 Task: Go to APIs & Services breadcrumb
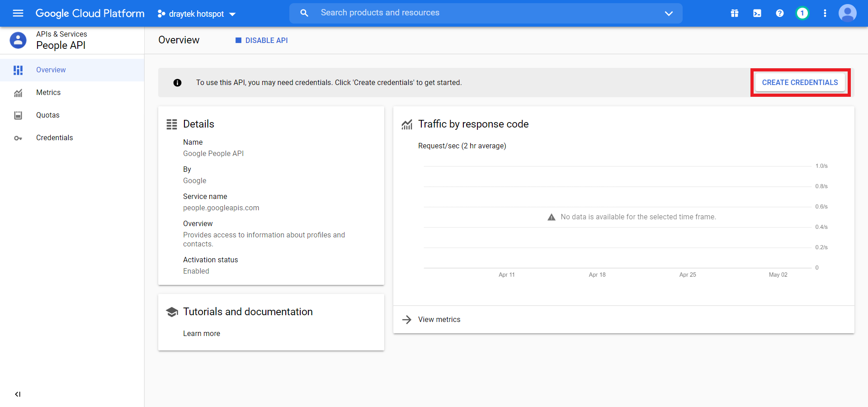[61, 34]
